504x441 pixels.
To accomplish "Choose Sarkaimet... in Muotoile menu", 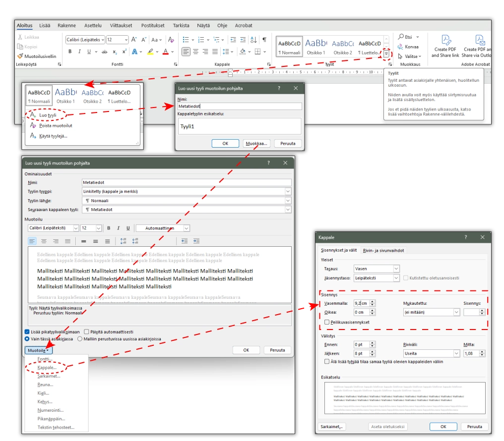I will pos(49,376).
